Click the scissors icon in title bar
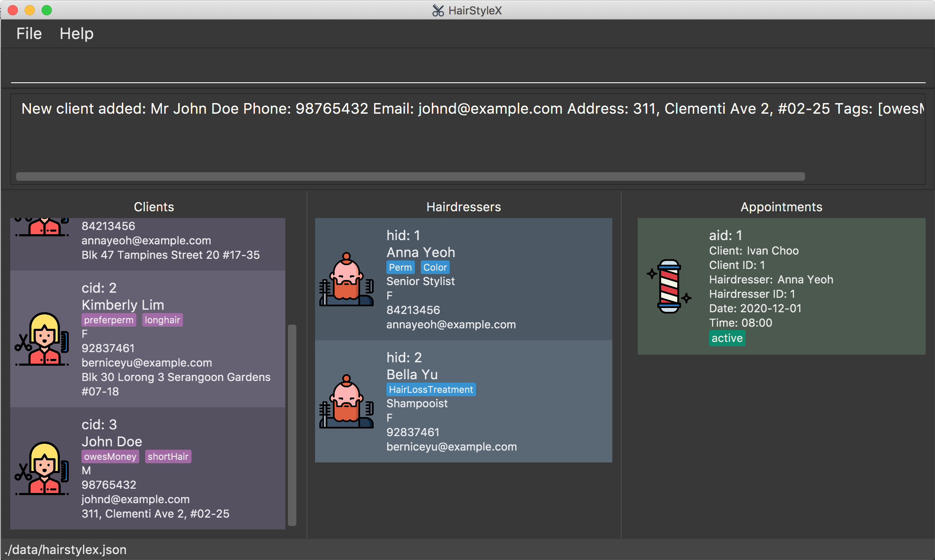 [438, 10]
